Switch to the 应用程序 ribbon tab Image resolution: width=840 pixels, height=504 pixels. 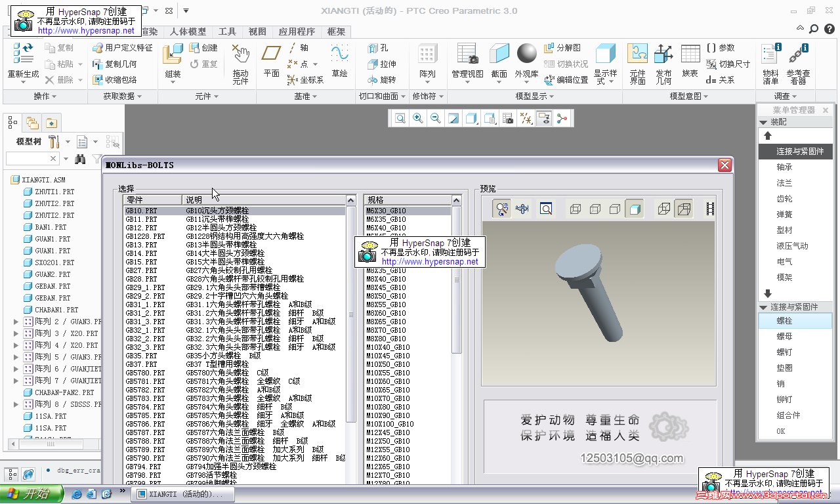[x=297, y=31]
